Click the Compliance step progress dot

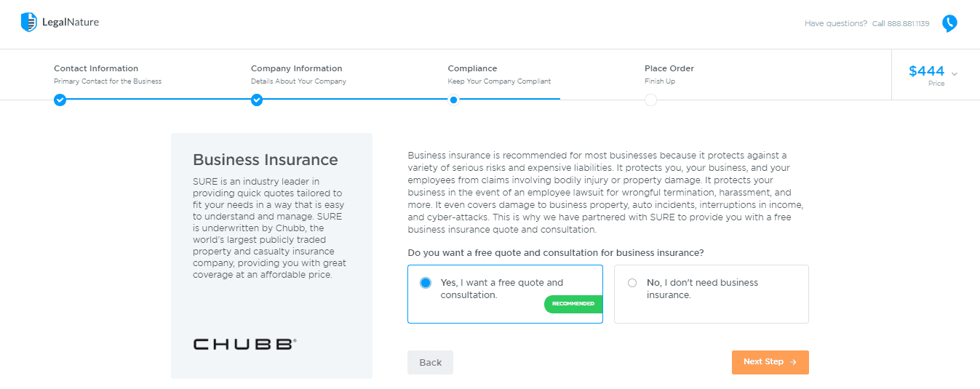point(453,100)
